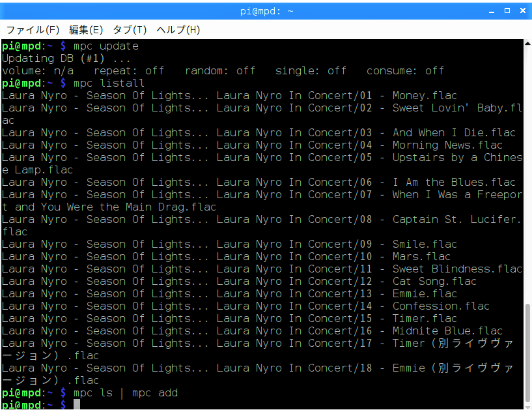532x412 pixels.
Task: Click the '10 - Mars.flac' entry
Action: click(x=405, y=256)
